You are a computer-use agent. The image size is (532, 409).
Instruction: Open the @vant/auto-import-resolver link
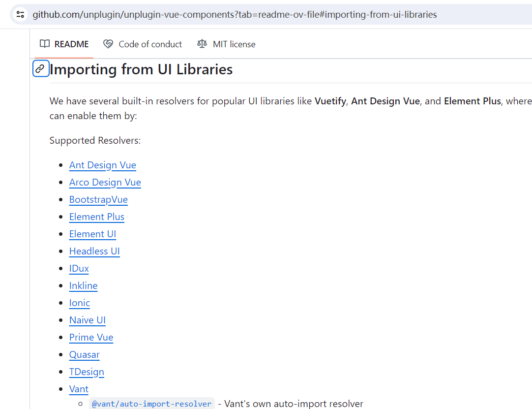coord(151,404)
